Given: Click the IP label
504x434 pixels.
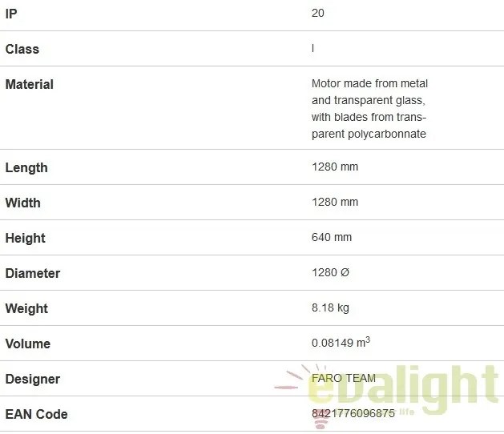Looking at the screenshot, I should 11,14.
